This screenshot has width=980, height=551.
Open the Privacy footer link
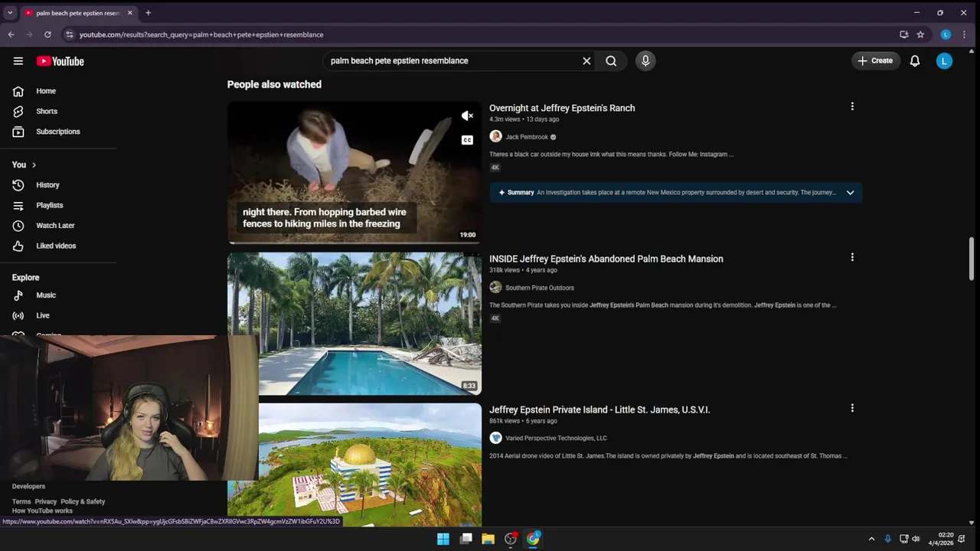coord(46,502)
